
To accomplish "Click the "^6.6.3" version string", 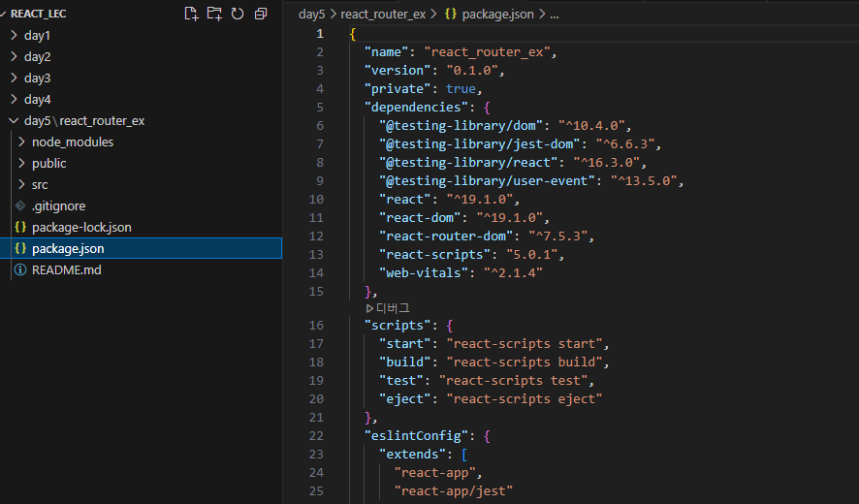I will coord(625,144).
